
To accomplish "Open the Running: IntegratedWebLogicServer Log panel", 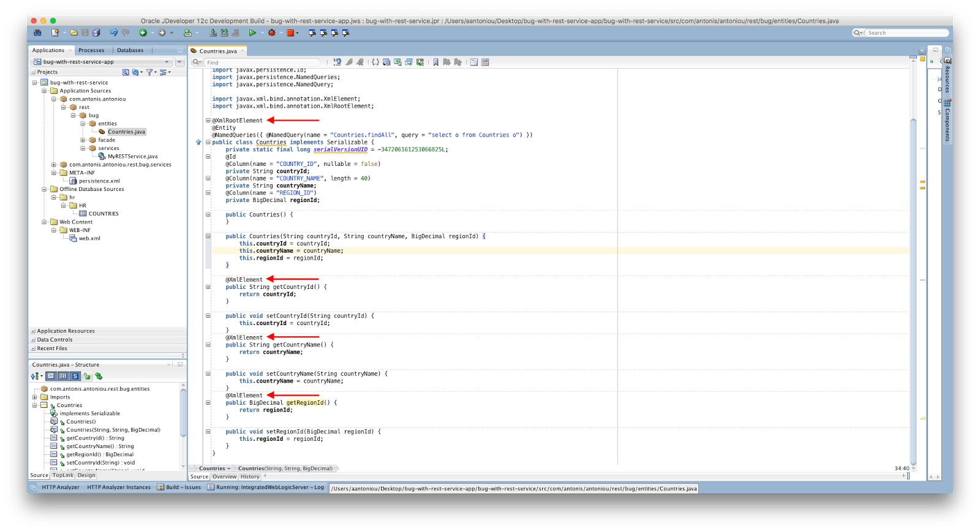I will point(265,488).
